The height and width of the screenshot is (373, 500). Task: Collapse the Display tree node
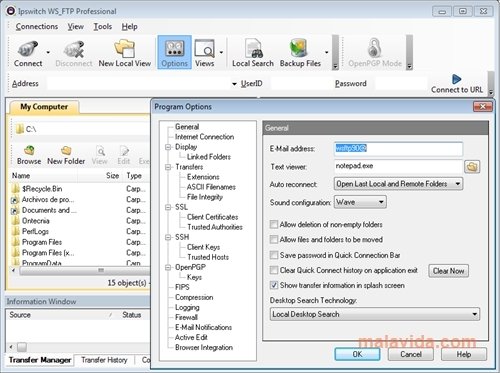click(x=168, y=147)
